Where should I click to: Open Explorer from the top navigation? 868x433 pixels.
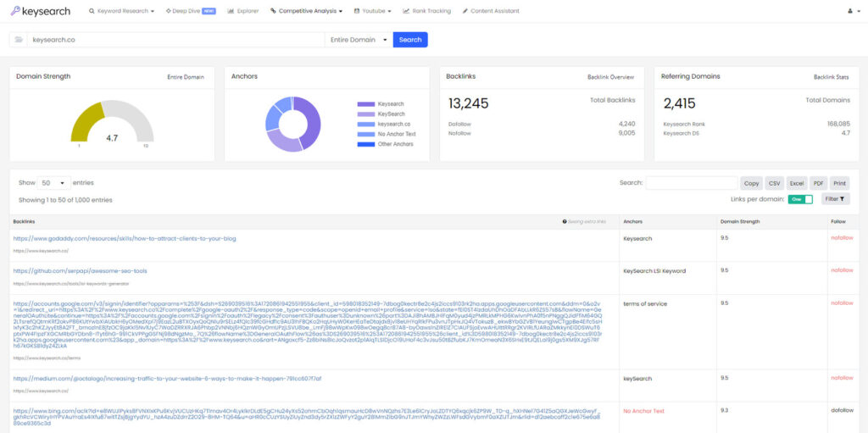(x=243, y=11)
